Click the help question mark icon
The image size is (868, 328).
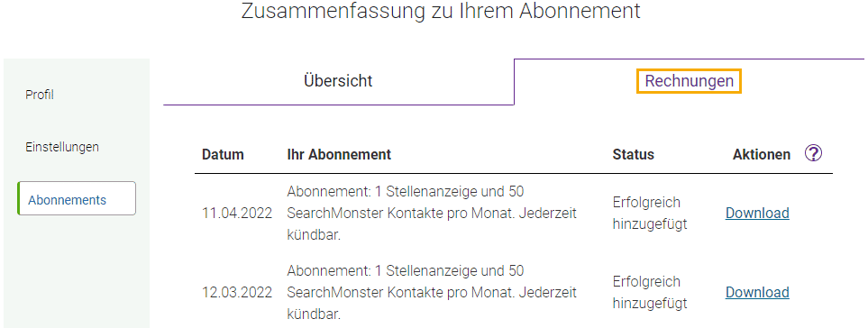point(813,153)
